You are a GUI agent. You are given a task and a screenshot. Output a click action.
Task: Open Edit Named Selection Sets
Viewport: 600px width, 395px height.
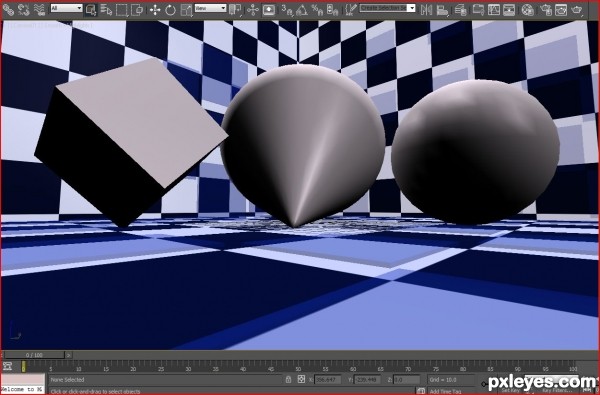coord(351,10)
